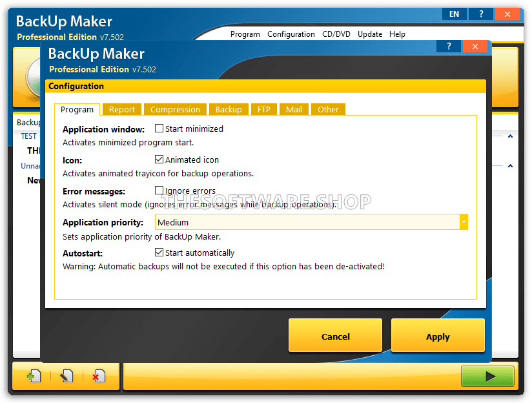Select the Program tab
This screenshot has height=403, width=532.
click(77, 109)
